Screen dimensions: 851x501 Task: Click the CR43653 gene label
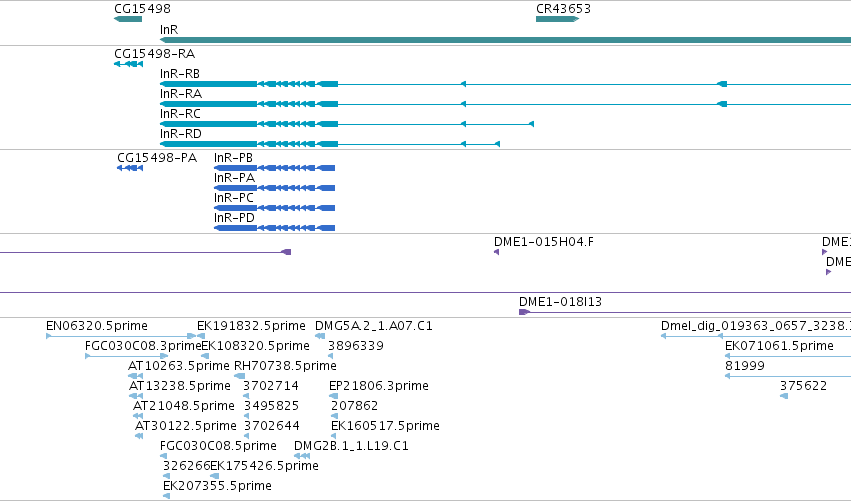(x=563, y=9)
